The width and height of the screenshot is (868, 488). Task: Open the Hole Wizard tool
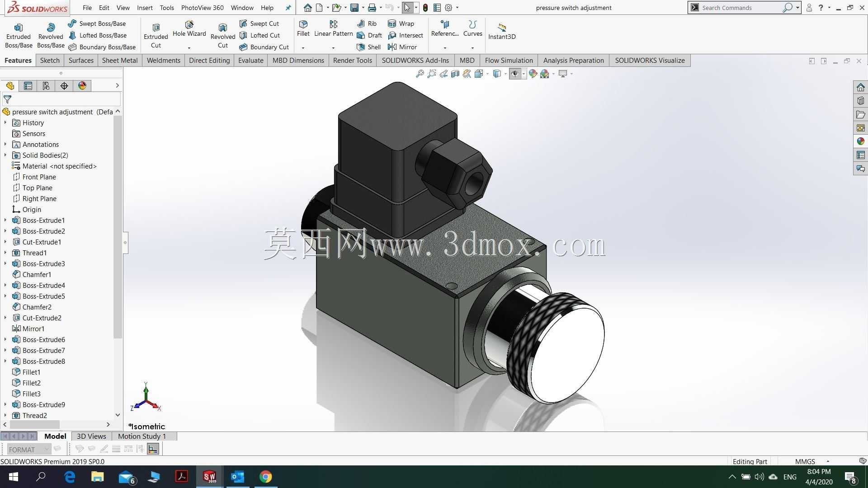(x=189, y=29)
